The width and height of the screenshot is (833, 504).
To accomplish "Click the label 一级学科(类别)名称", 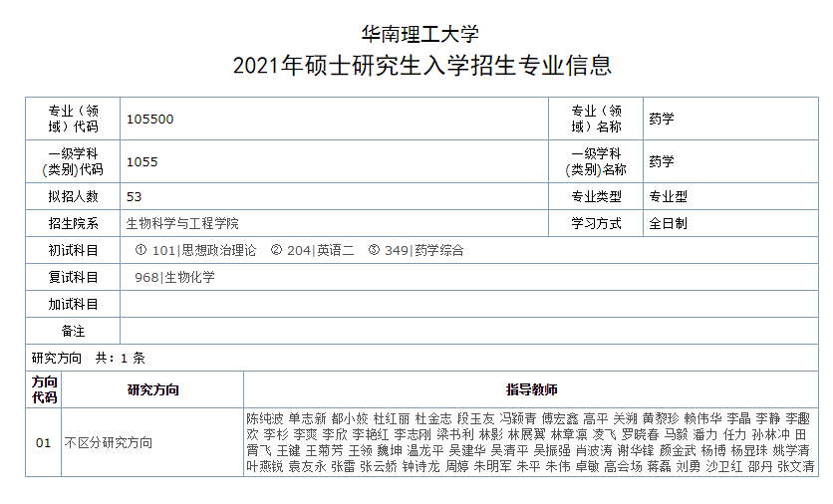I will coord(596,162).
